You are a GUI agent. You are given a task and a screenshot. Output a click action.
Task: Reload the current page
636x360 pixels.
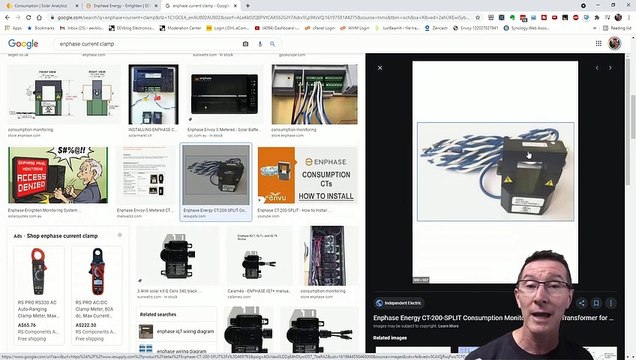[28, 17]
